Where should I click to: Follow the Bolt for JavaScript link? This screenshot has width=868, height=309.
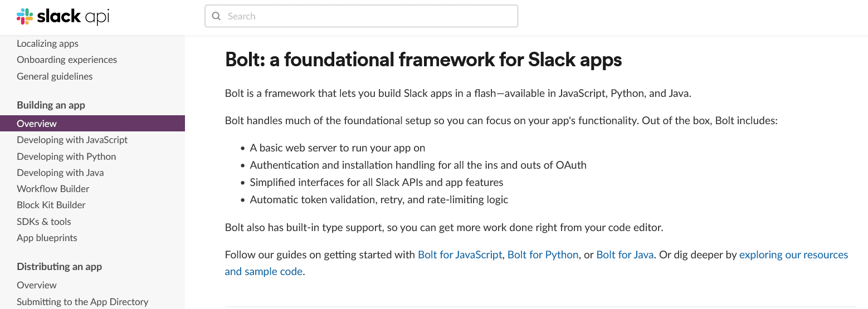pyautogui.click(x=460, y=255)
